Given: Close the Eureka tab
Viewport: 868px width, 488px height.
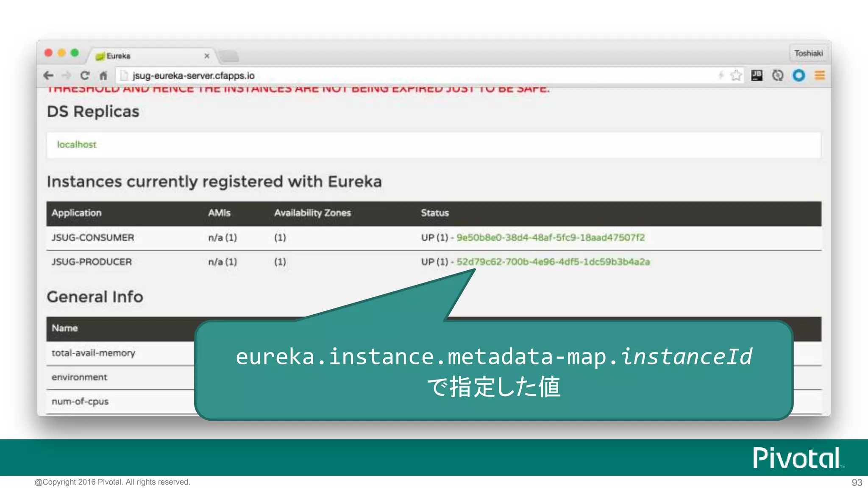Looking at the screenshot, I should pyautogui.click(x=207, y=56).
